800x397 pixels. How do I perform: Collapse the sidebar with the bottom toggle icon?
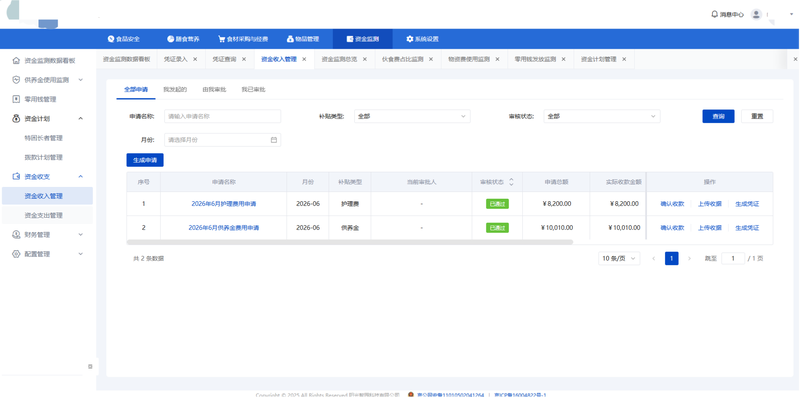tap(90, 366)
